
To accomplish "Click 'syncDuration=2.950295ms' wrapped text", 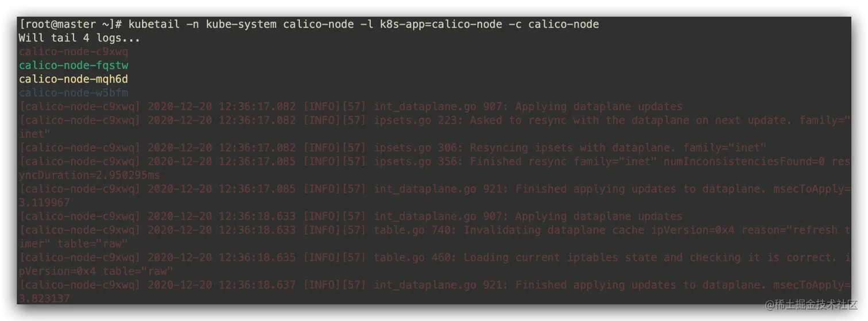I will point(90,175).
